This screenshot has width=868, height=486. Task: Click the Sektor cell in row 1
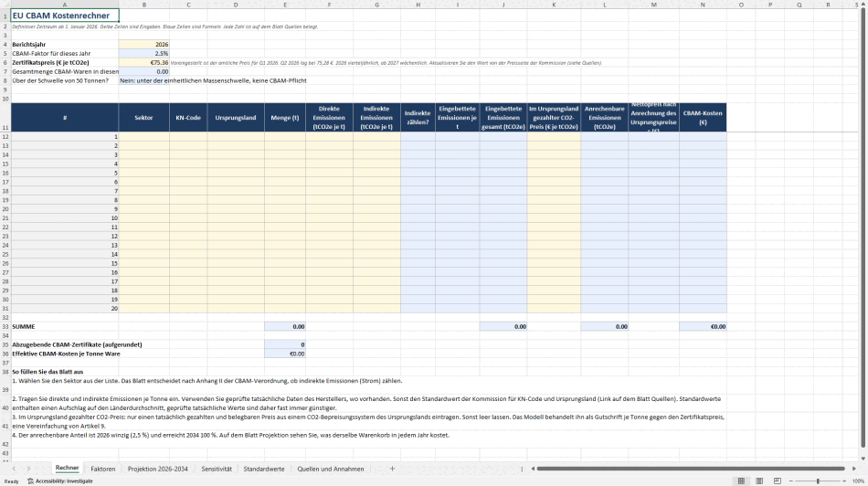(144, 136)
